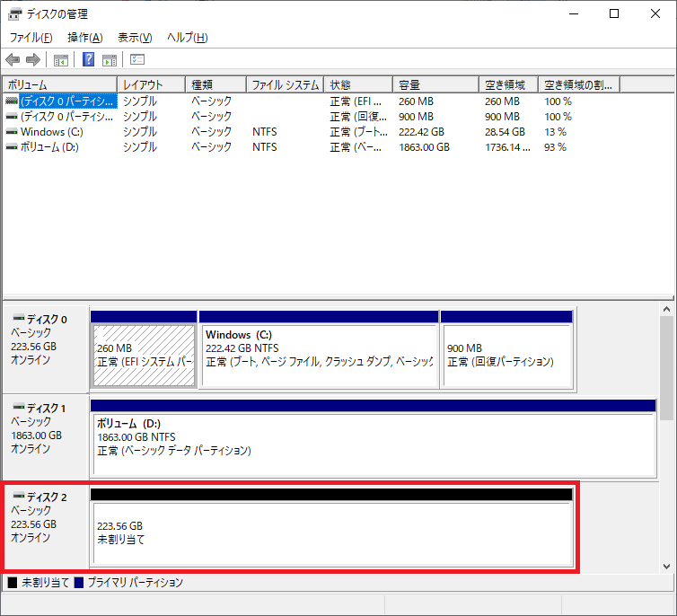Viewport: 677px width, 616px height.
Task: Open Help via the blue question icon
Action: (88, 59)
